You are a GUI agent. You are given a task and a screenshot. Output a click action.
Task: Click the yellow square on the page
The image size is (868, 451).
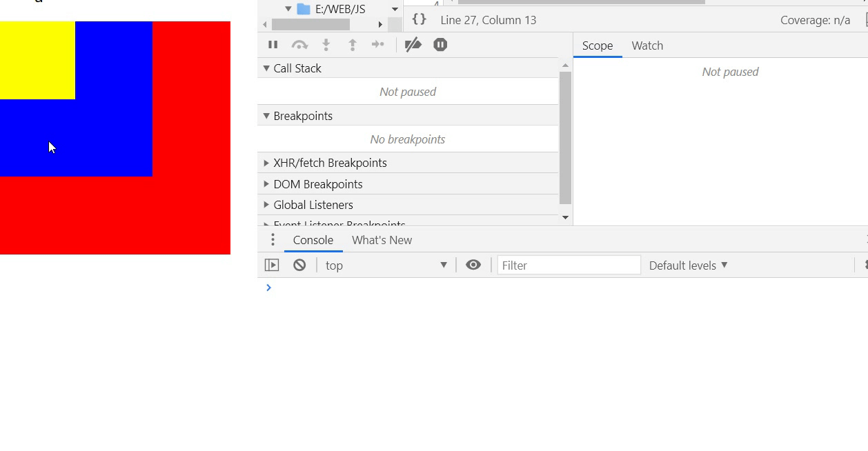coord(37,60)
